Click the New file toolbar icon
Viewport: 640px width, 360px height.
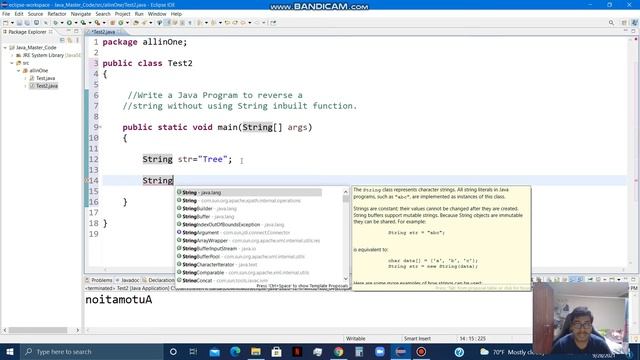[x=6, y=23]
